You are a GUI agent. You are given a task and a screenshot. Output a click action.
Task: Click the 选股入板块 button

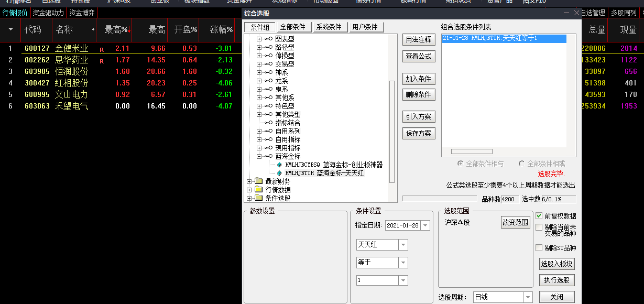click(557, 264)
